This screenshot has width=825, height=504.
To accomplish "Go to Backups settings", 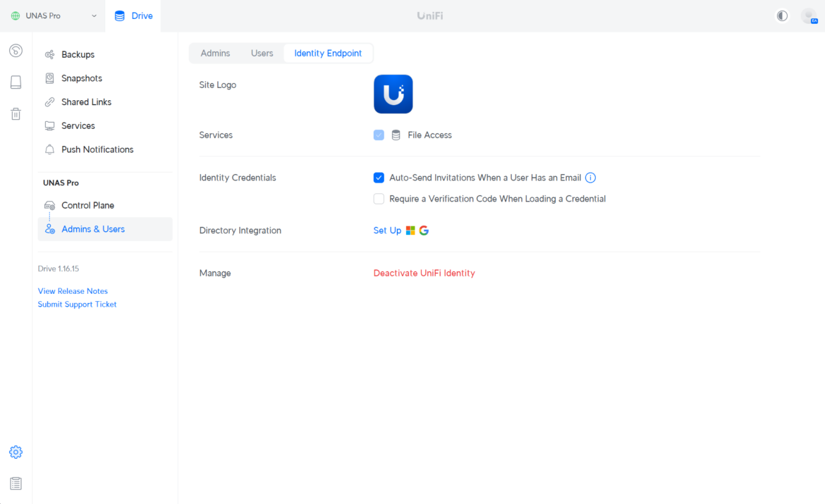I will [105, 55].
